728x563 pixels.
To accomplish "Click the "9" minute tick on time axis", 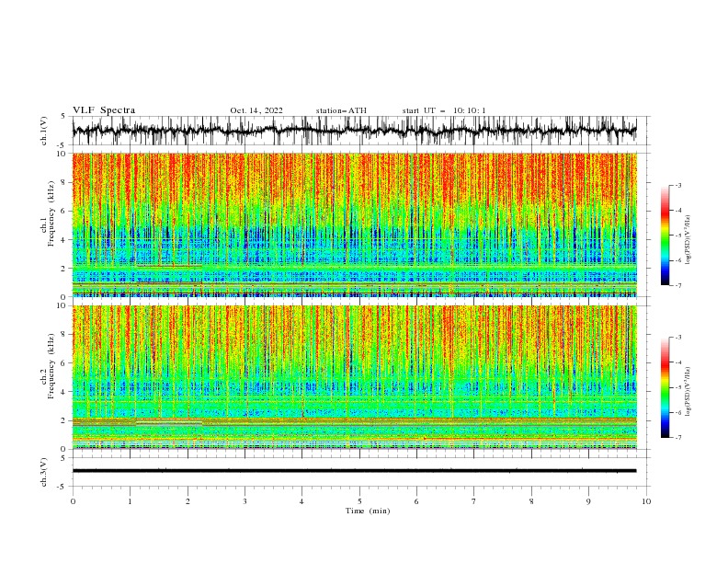I will pos(588,501).
